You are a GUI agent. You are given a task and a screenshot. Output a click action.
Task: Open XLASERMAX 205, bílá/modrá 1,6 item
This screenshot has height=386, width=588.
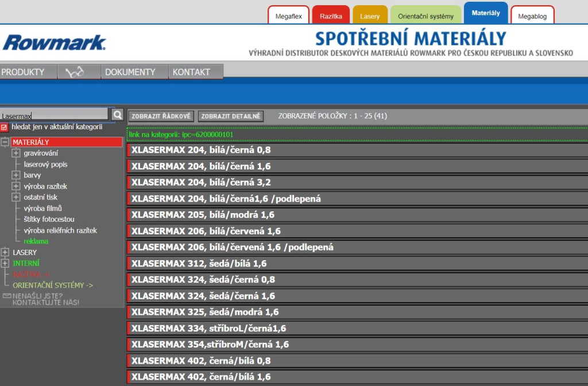[203, 215]
